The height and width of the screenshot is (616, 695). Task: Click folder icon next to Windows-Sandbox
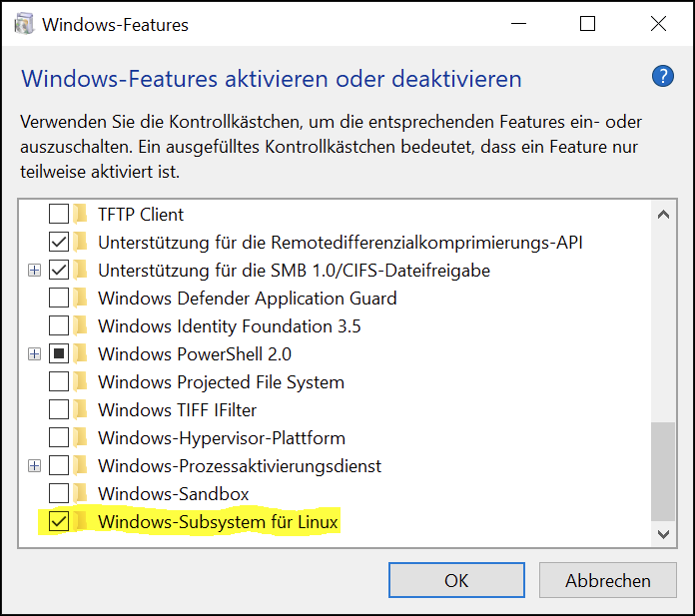pos(81,493)
